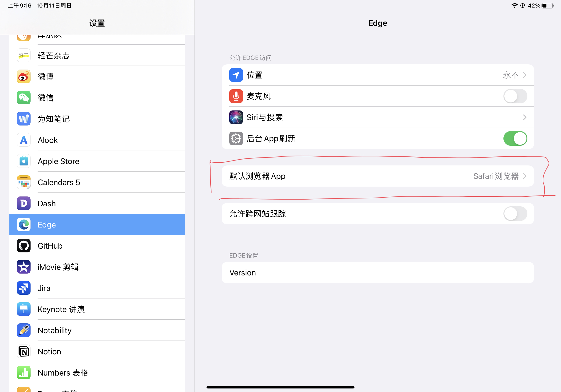Screen dimensions: 561x392
Task: Enable the 麦克风 microphone toggle
Action: (x=515, y=96)
